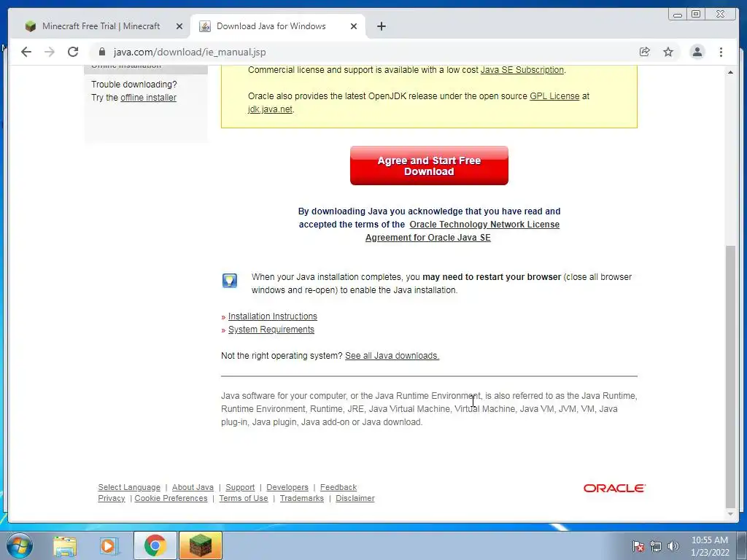Go back with the browser back arrow

coord(26,52)
